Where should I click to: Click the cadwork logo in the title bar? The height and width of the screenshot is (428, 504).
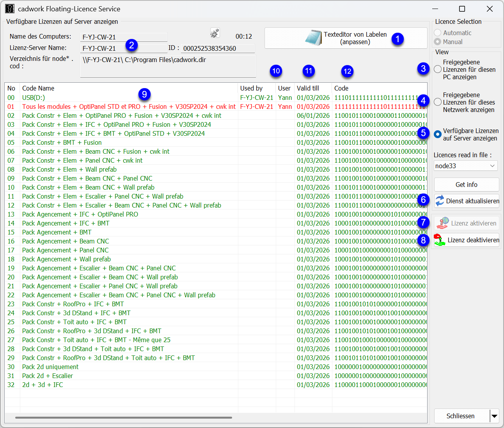(9, 8)
